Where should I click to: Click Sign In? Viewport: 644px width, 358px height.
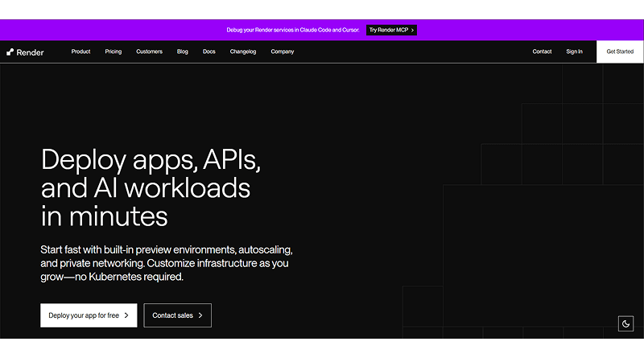[x=574, y=51]
